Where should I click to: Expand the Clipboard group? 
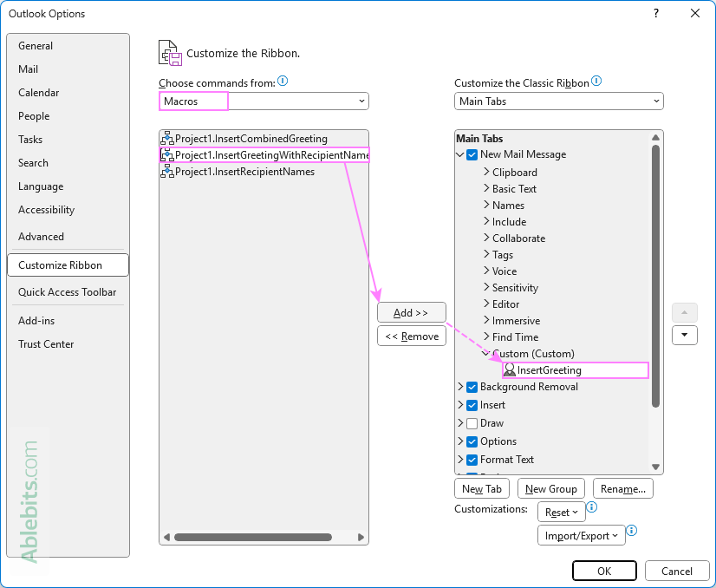[x=486, y=172]
